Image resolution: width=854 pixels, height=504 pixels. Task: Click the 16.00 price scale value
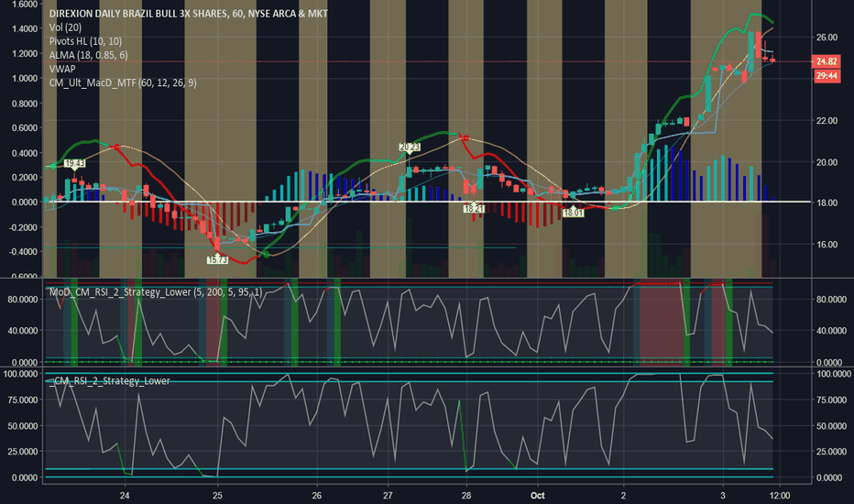[x=827, y=244]
